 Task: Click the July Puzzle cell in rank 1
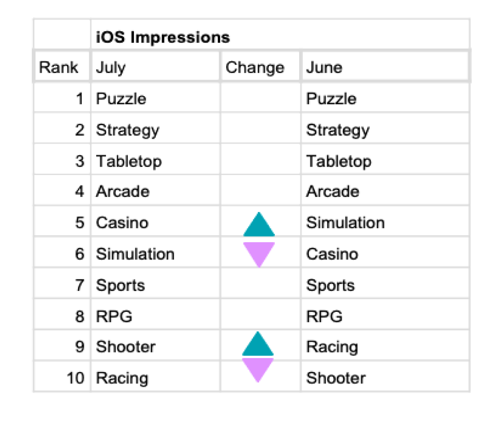(x=156, y=98)
